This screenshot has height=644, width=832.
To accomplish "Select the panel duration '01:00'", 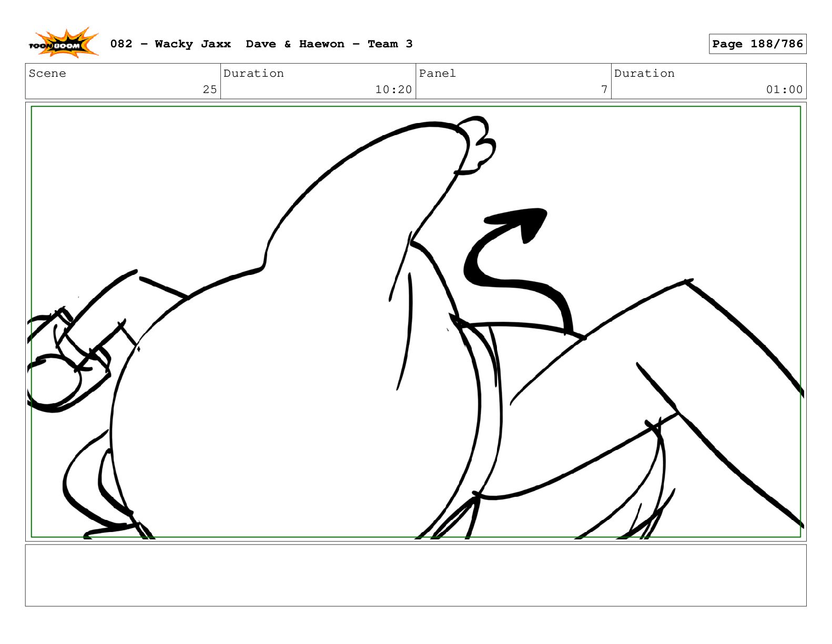I will tap(784, 89).
